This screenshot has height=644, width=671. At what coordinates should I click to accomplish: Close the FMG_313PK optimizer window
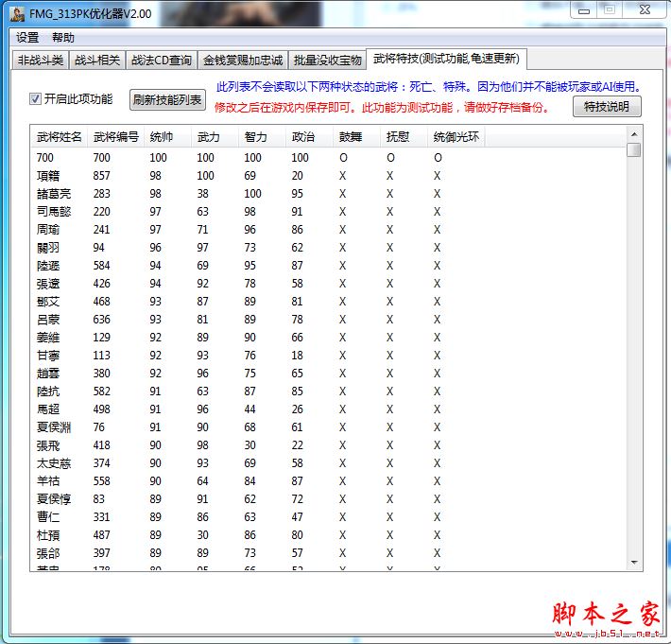coord(645,10)
